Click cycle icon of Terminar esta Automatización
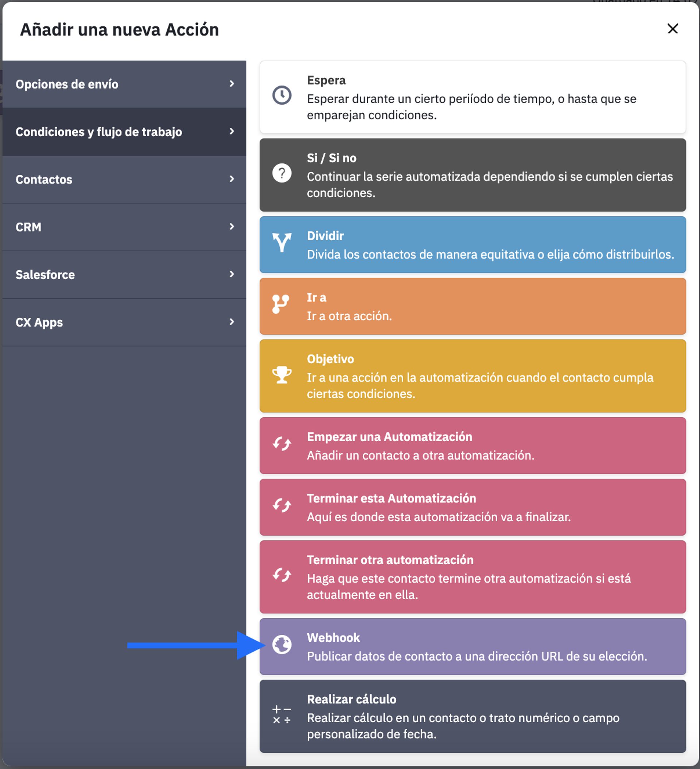This screenshot has height=769, width=700. pos(282,505)
